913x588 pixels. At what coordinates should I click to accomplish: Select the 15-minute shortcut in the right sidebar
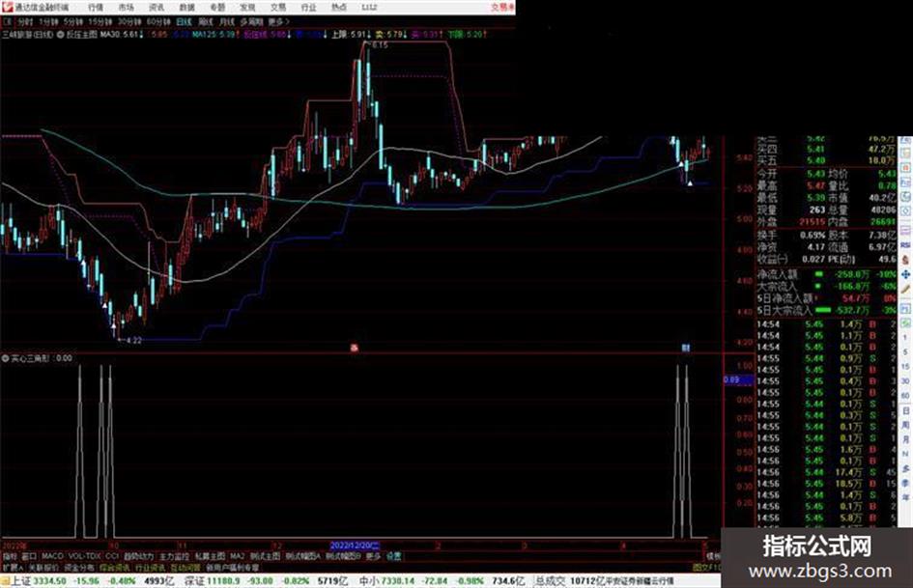(905, 366)
